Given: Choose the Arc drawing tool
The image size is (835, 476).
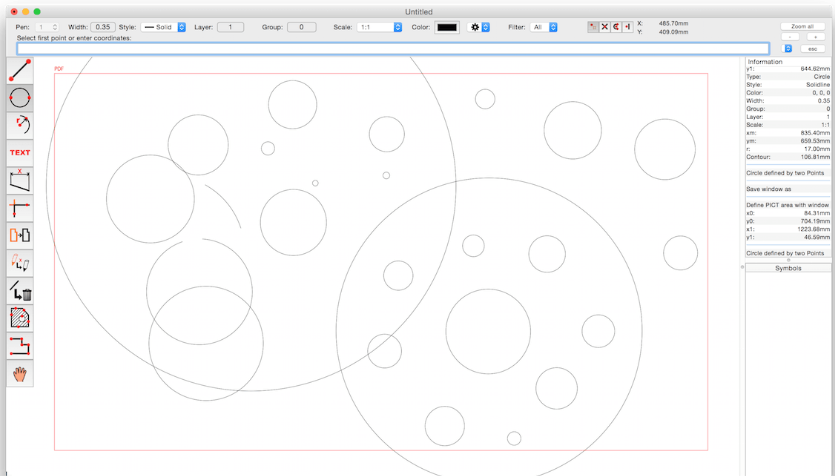Looking at the screenshot, I should pyautogui.click(x=20, y=125).
